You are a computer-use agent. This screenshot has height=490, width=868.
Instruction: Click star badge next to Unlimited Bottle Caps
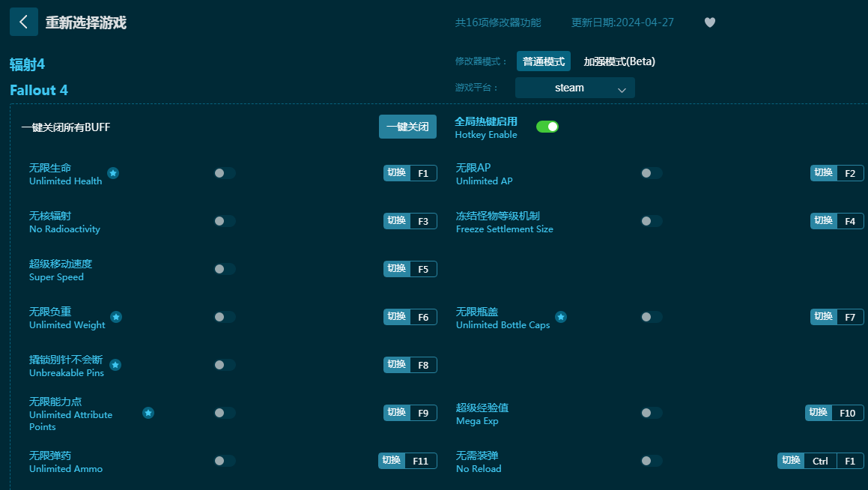(561, 317)
